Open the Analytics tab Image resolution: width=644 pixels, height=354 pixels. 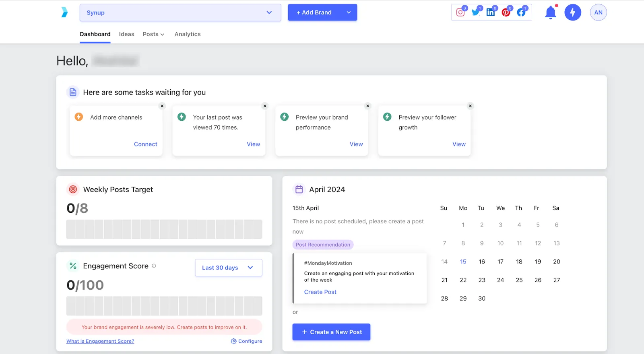click(188, 34)
